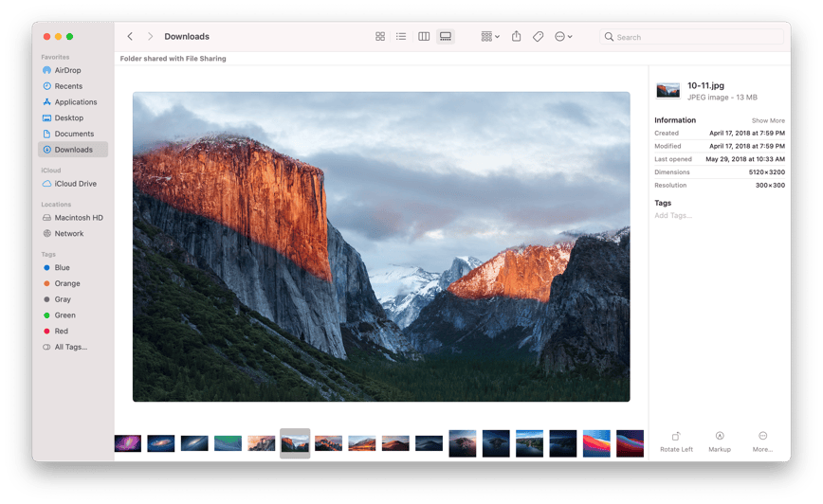Open the group-by dropdown in toolbar
The image size is (823, 504).
490,36
